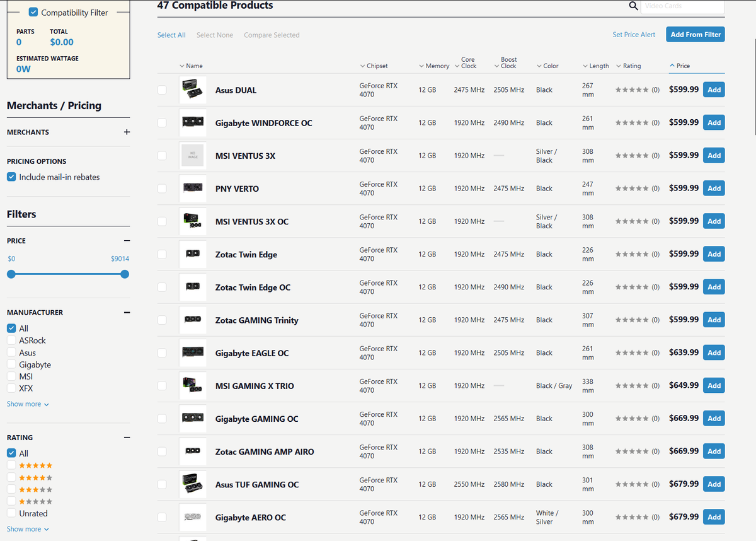The width and height of the screenshot is (756, 541).
Task: Filter by four-star rating
Action: [x=11, y=477]
